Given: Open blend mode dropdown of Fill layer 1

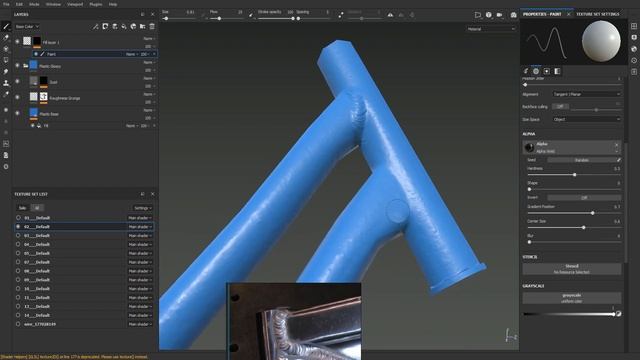Looking at the screenshot, I should click(149, 39).
